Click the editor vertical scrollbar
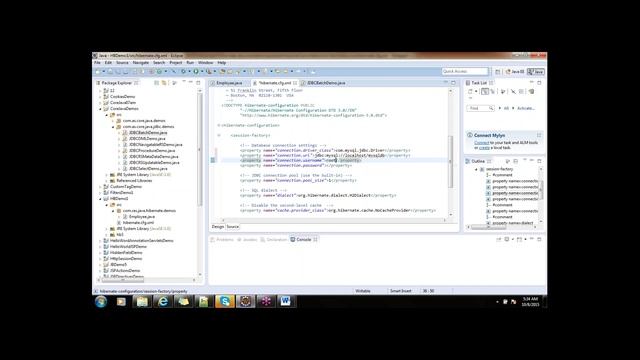Screen dimensions: 640x360 coord(451,161)
